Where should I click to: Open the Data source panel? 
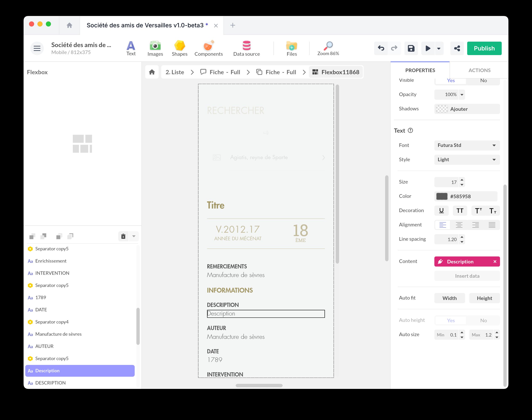tap(246, 48)
